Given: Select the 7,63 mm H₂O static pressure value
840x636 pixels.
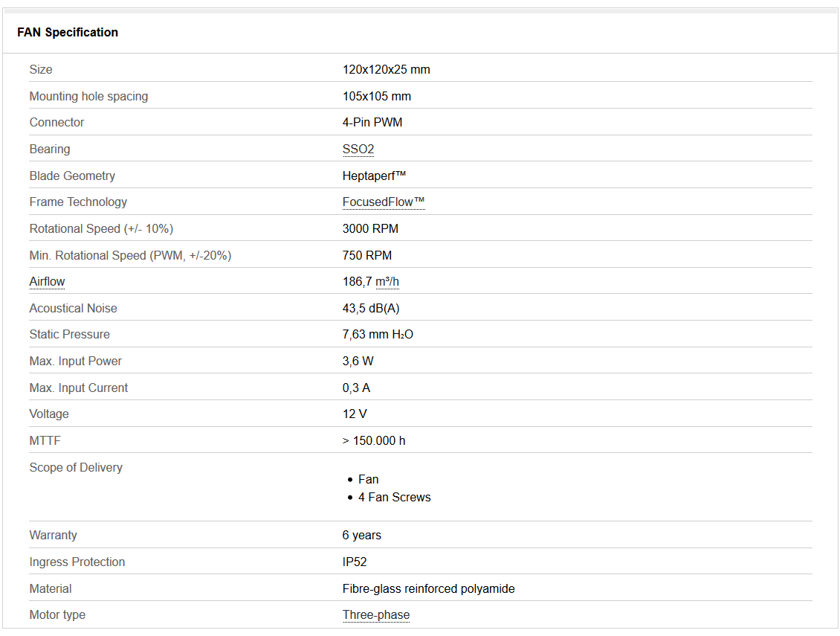Looking at the screenshot, I should [378, 335].
